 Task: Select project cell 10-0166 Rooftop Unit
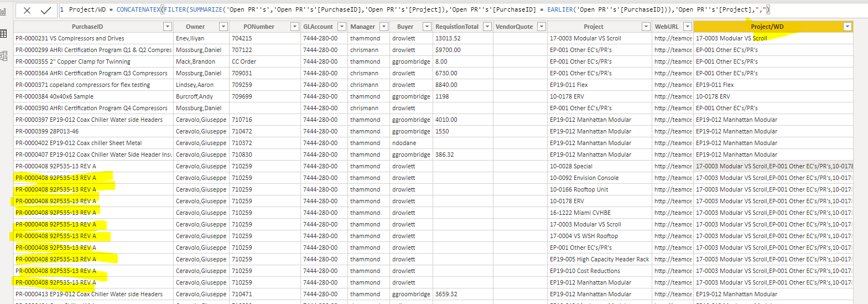pyautogui.click(x=600, y=189)
